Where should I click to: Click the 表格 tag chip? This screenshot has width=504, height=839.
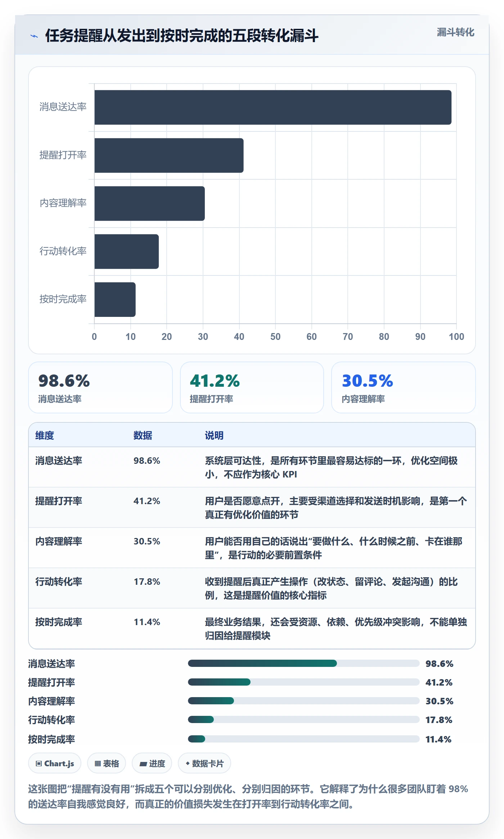coord(107,763)
